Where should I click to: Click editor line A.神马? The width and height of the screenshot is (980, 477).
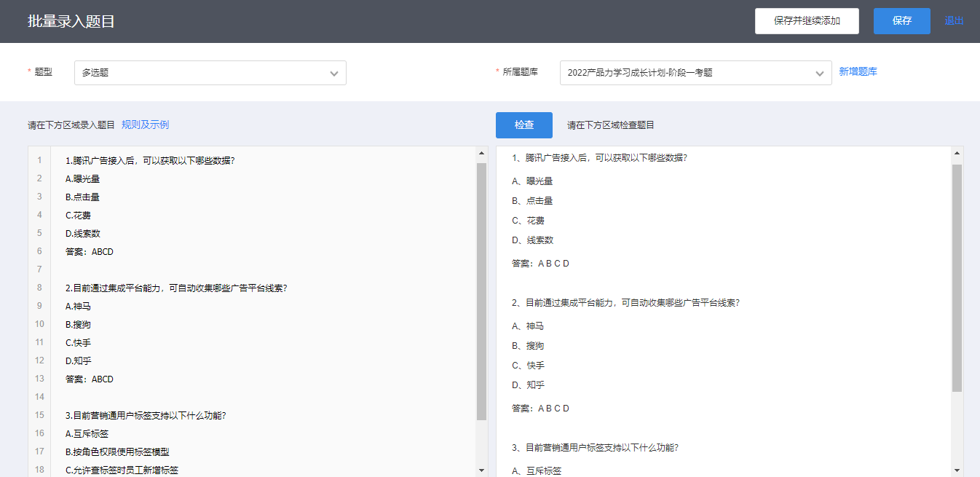click(78, 306)
